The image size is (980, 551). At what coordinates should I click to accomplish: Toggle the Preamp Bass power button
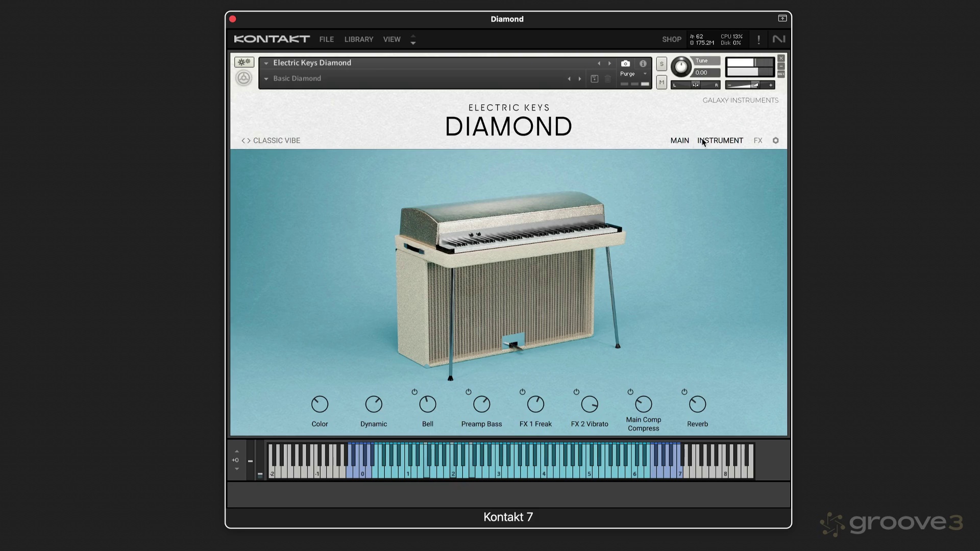pos(469,392)
